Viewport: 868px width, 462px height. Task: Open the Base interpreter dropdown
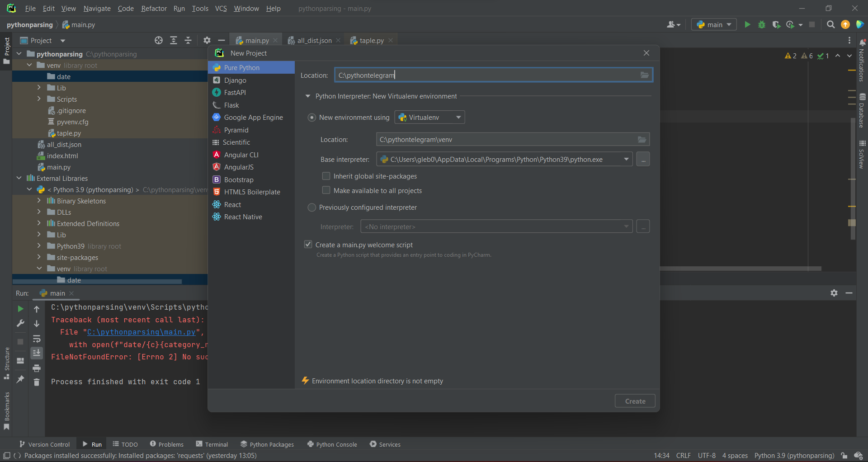pyautogui.click(x=504, y=159)
